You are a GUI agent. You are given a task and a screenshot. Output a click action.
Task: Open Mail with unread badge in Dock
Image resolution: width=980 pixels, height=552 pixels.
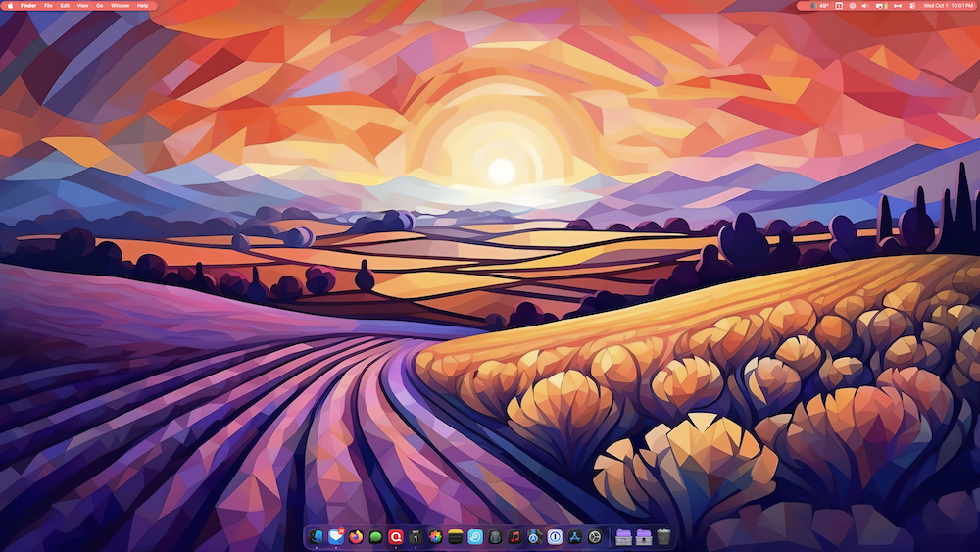pyautogui.click(x=336, y=537)
